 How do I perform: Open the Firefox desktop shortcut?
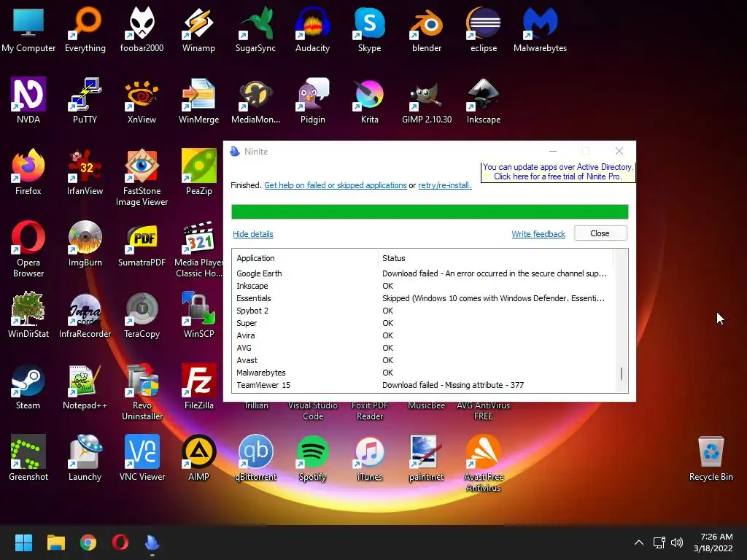click(x=28, y=172)
